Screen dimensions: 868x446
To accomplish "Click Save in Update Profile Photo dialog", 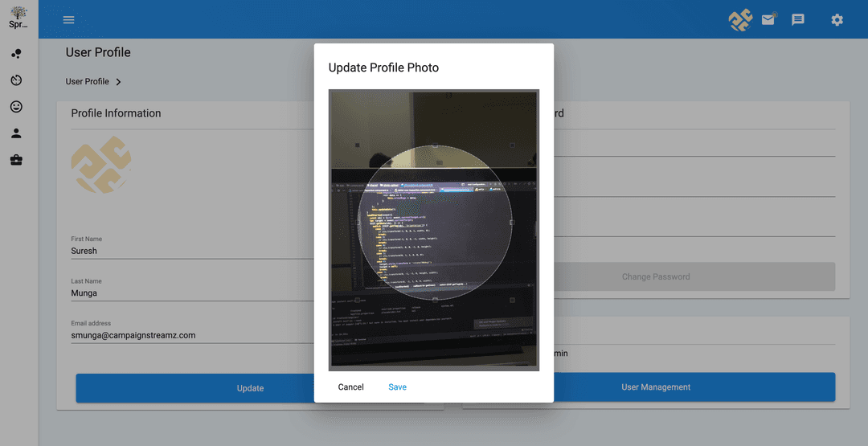I will [398, 387].
